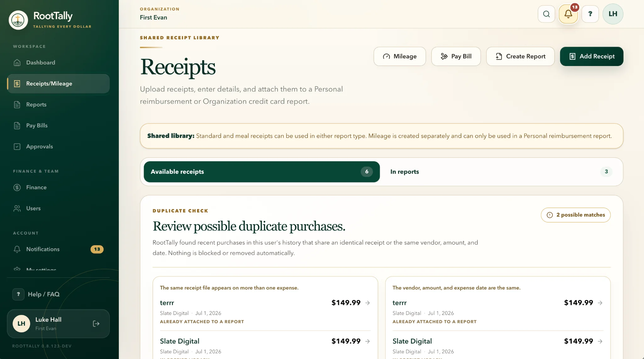Click the First Evan organization name in header
Image resolution: width=644 pixels, height=359 pixels.
(153, 18)
